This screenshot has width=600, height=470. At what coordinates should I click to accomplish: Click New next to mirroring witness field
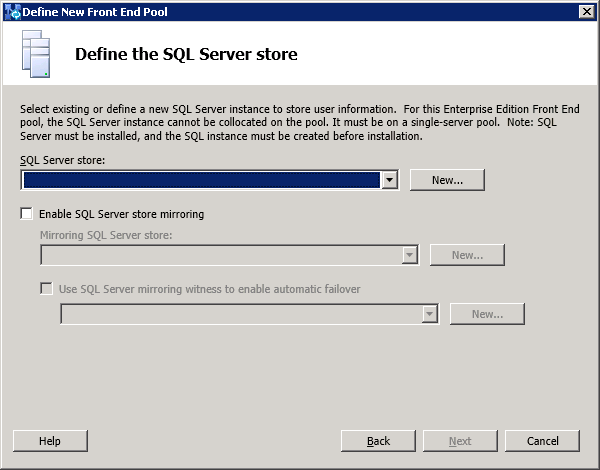tap(487, 314)
